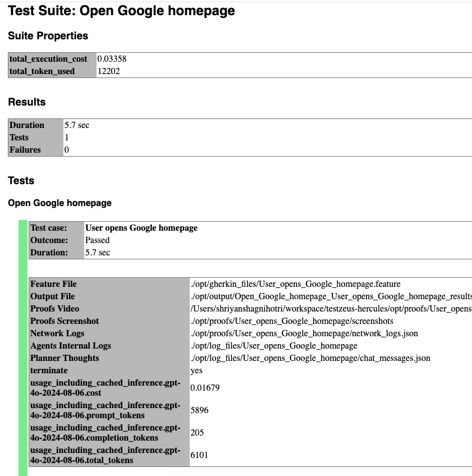Screen dimensions: 472x476
Task: Select the screenshots folder path
Action: tap(292, 321)
